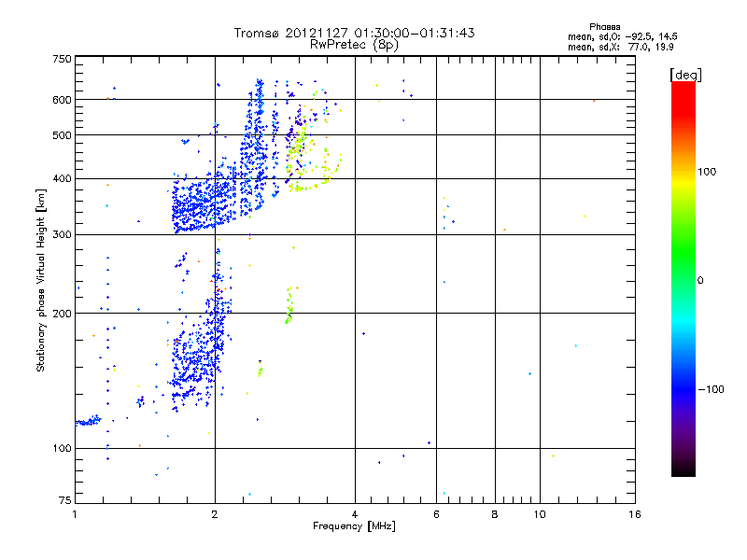Click the '10' frequency tick label
This screenshot has width=747, height=560.
(x=540, y=514)
